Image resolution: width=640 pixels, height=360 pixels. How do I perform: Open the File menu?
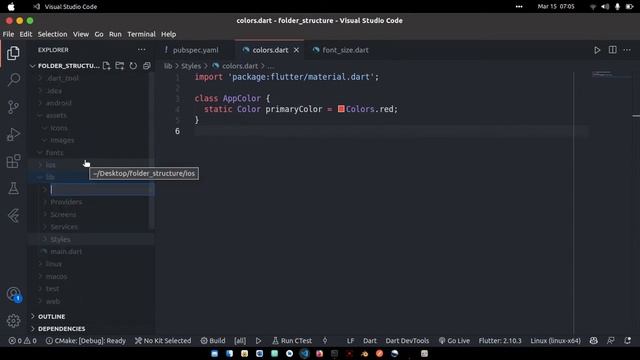8,34
